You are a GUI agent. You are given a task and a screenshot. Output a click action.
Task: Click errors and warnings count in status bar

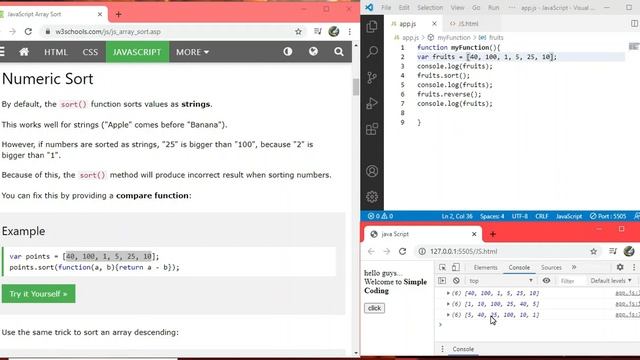pyautogui.click(x=380, y=216)
